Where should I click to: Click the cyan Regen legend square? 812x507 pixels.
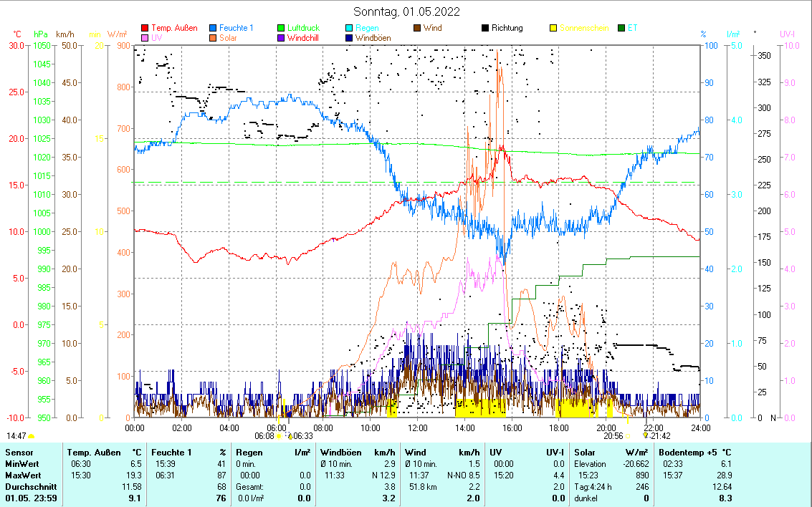[350, 29]
